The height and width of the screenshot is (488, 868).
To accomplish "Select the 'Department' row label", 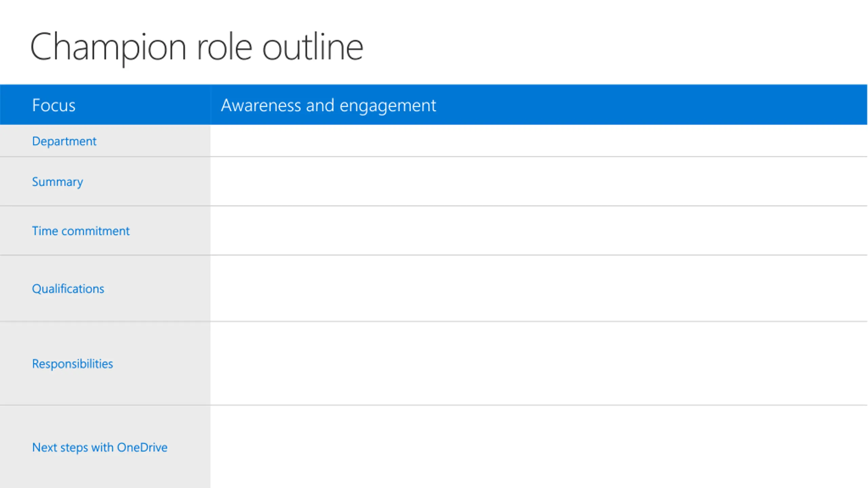I will pos(64,141).
